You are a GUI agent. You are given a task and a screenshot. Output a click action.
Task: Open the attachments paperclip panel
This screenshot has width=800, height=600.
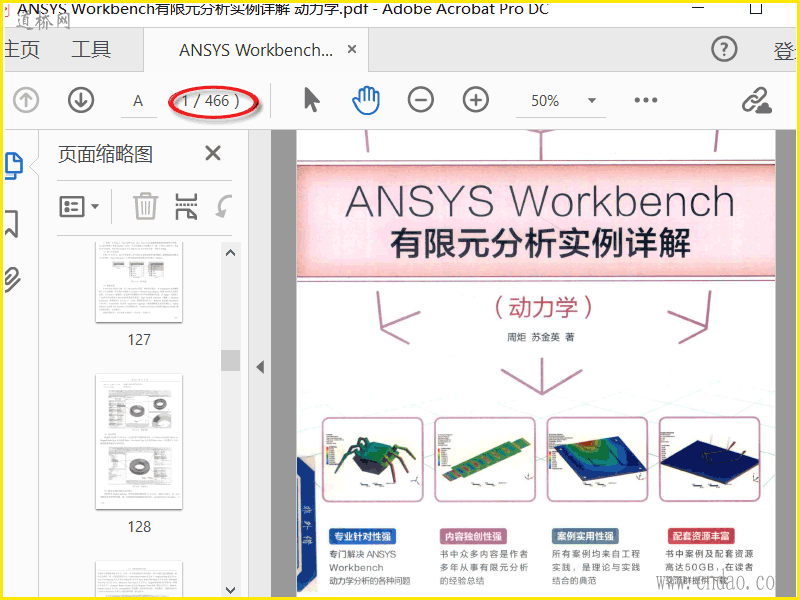12,279
